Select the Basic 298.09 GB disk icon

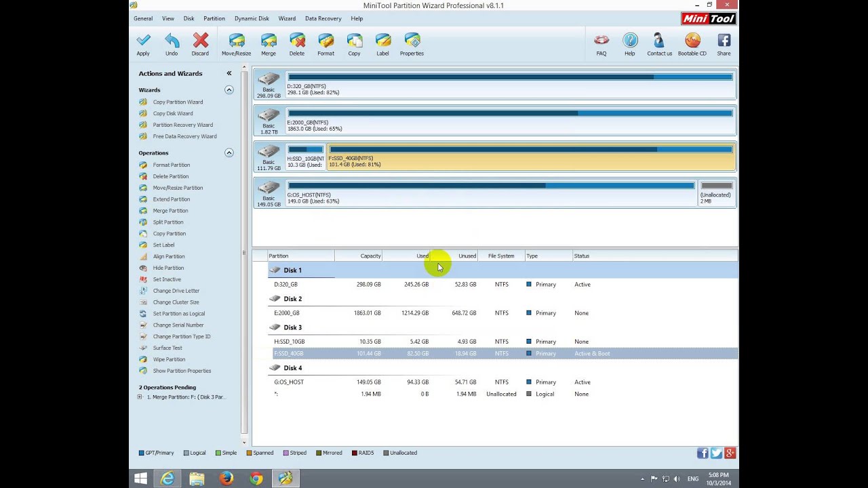tap(269, 85)
